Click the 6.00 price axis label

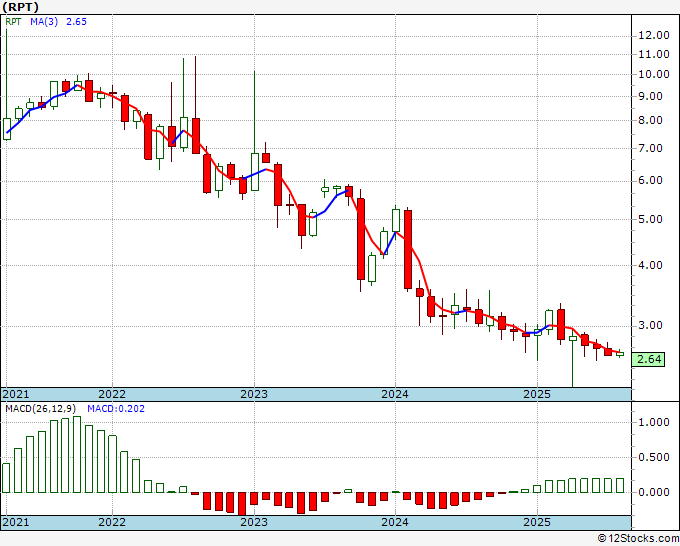[651, 181]
